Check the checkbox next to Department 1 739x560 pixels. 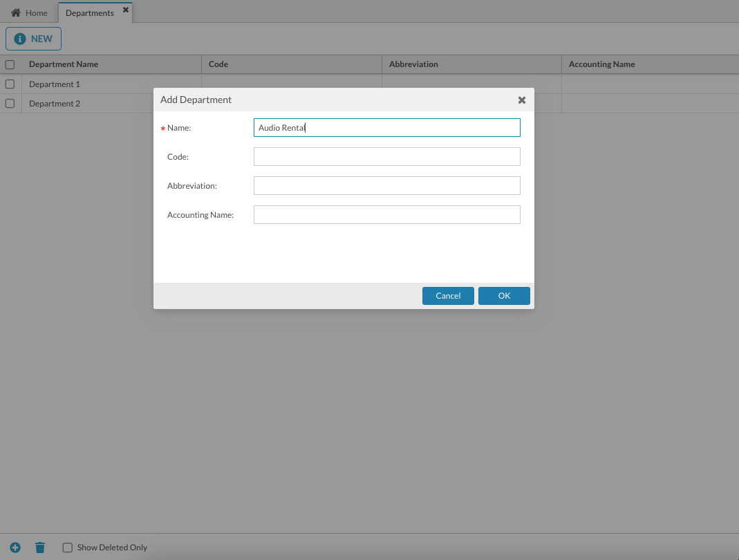click(x=10, y=84)
